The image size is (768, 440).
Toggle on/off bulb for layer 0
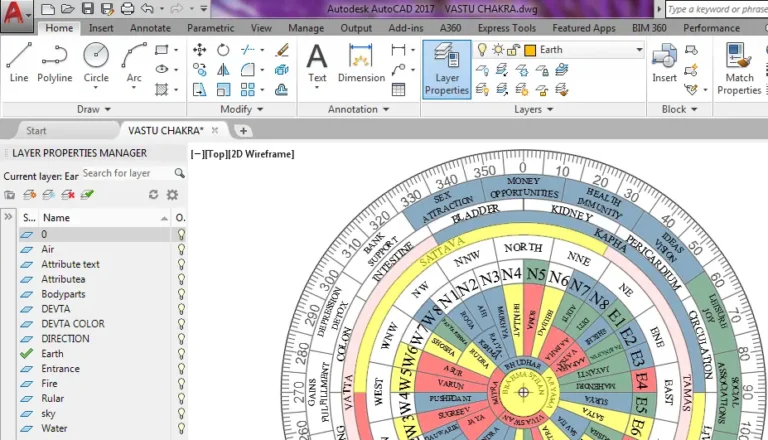[x=181, y=234]
